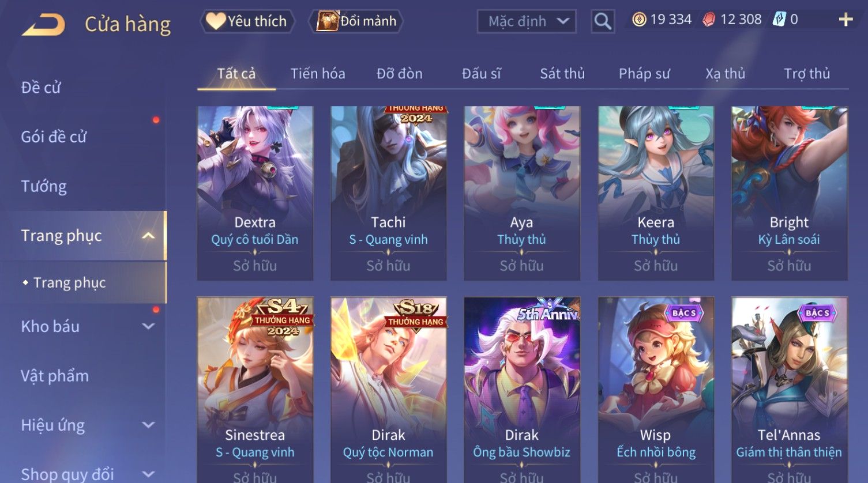Select the Pháp sư tab
868x483 pixels.
[644, 74]
